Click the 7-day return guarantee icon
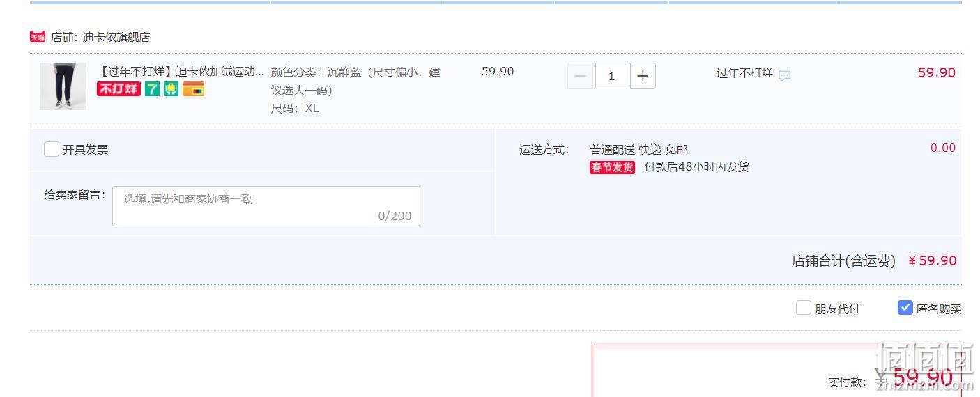The image size is (980, 397). pos(152,89)
